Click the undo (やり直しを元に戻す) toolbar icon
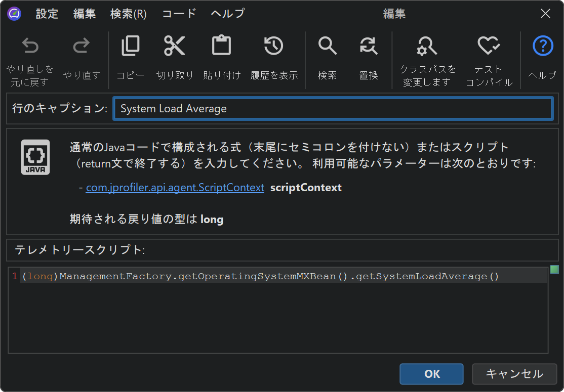This screenshot has width=564, height=392. 30,47
